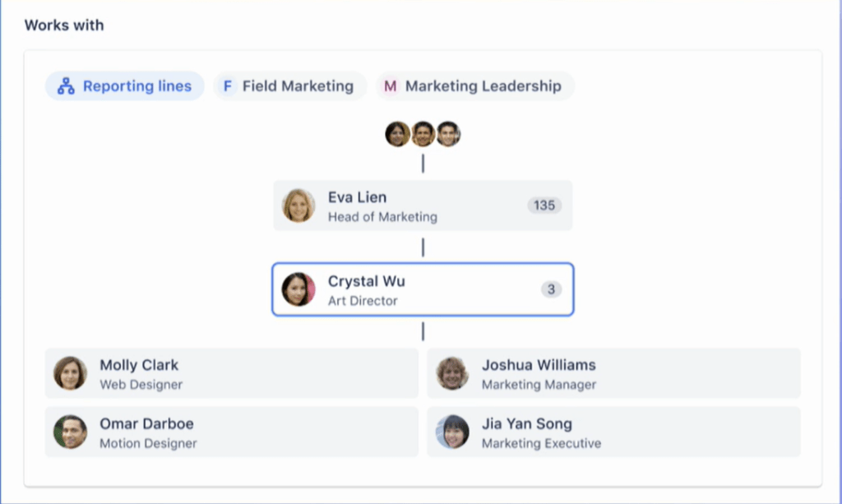
Task: Click the Marketing Leadership 'M' badge icon
Action: tap(391, 86)
